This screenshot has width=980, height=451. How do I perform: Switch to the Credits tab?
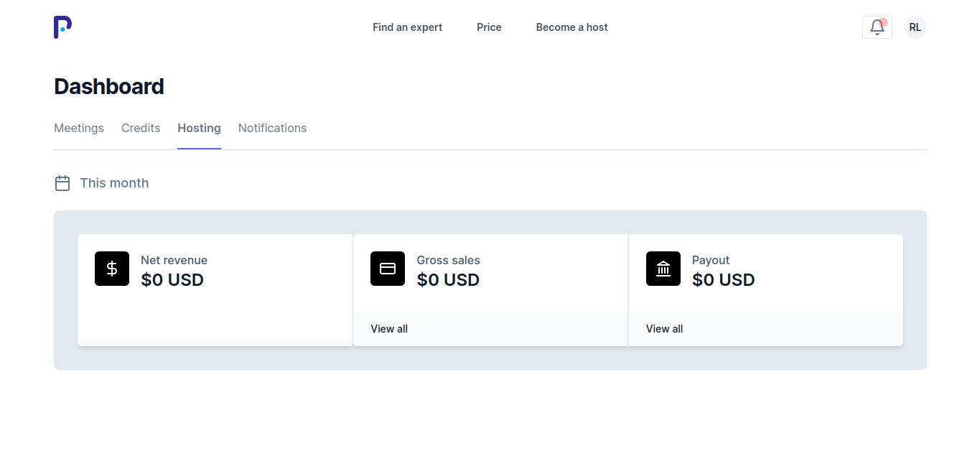point(141,128)
